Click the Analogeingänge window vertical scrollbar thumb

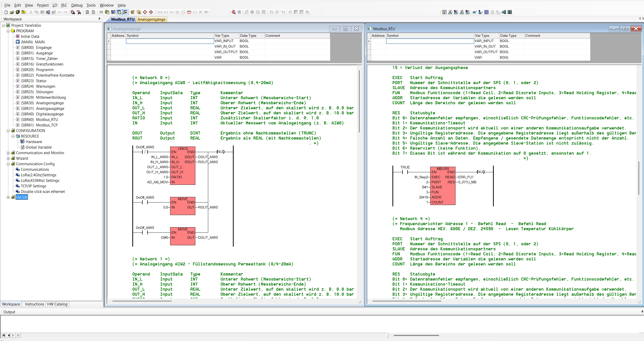359,101
